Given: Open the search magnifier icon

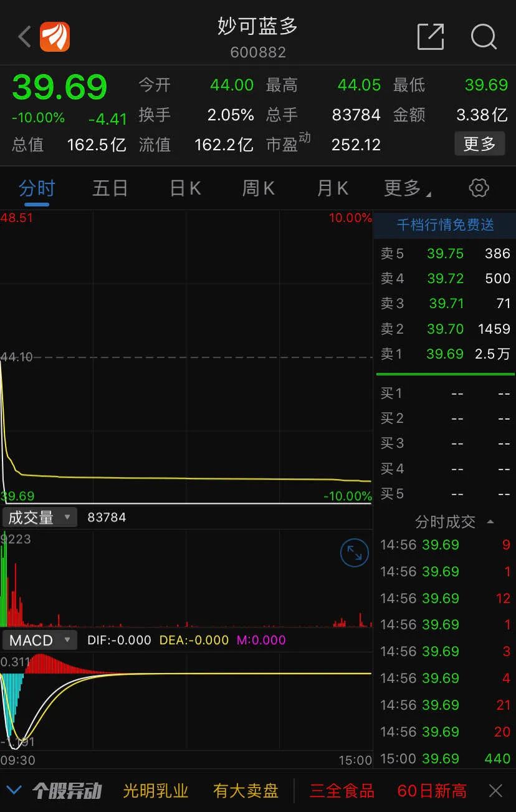Looking at the screenshot, I should pyautogui.click(x=484, y=37).
